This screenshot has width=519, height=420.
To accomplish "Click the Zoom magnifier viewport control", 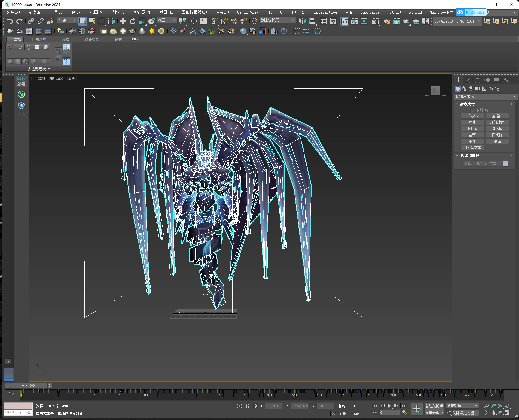I will [x=487, y=406].
